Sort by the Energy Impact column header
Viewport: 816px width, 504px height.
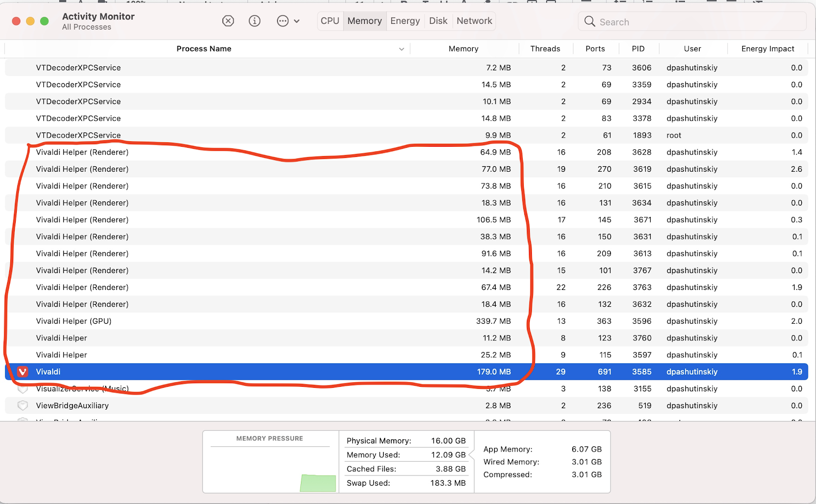coord(768,48)
